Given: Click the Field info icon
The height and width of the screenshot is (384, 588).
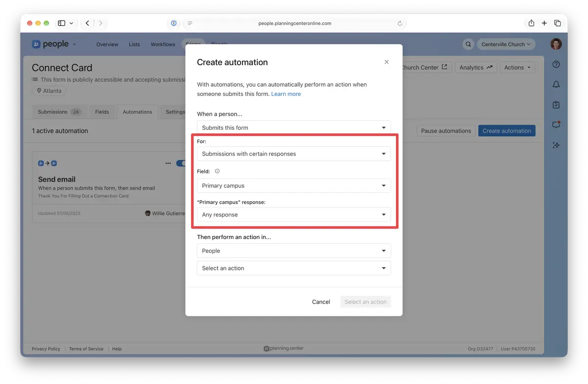Looking at the screenshot, I should point(217,171).
